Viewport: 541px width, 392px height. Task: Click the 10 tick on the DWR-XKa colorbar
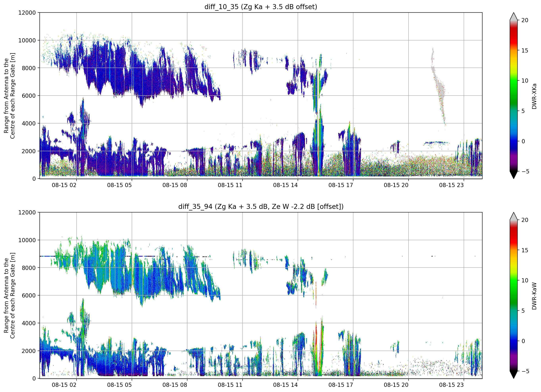(525, 81)
